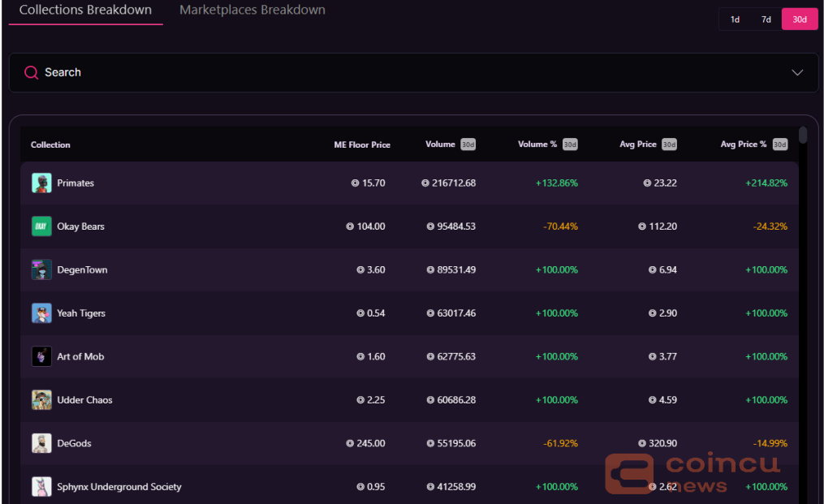Screen dimensions: 824x504
Task: Open the DeGods collection name
Action: click(x=74, y=444)
